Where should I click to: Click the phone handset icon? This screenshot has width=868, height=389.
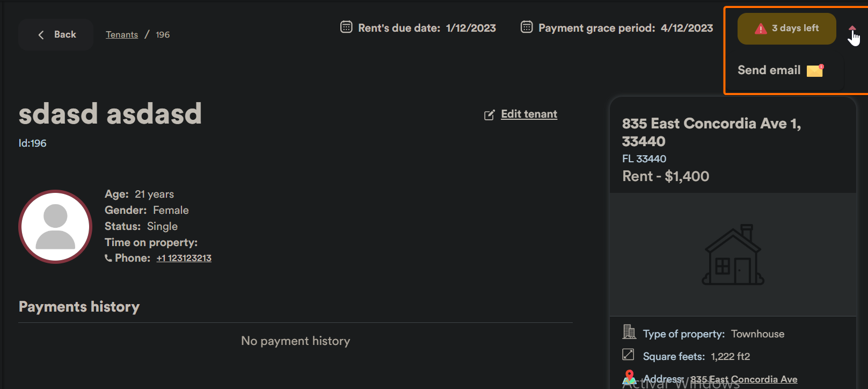tap(108, 258)
